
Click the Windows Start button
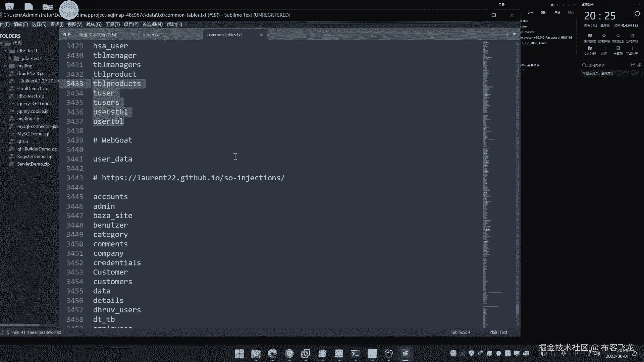[239, 353]
